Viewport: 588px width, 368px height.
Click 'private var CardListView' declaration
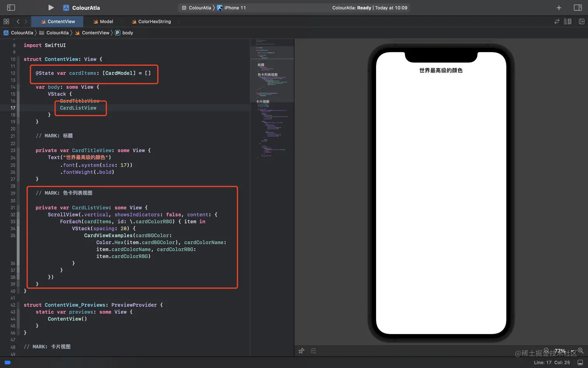91,208
